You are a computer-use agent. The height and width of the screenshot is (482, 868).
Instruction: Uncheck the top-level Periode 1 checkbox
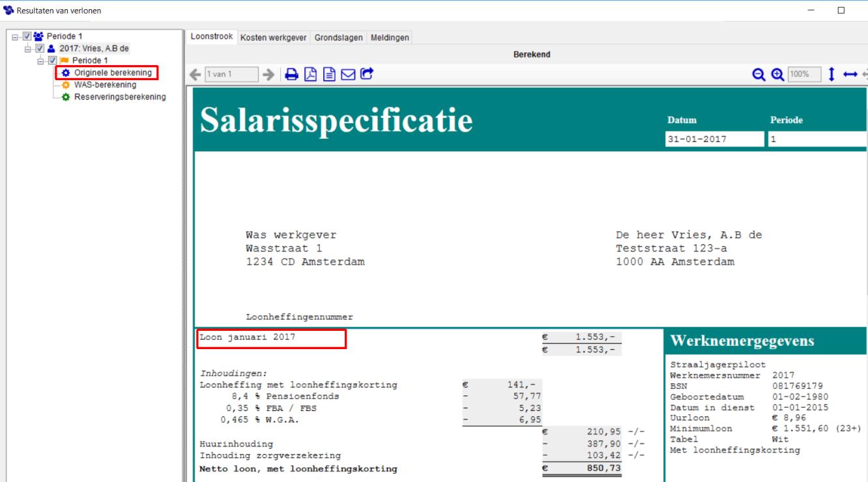point(27,36)
